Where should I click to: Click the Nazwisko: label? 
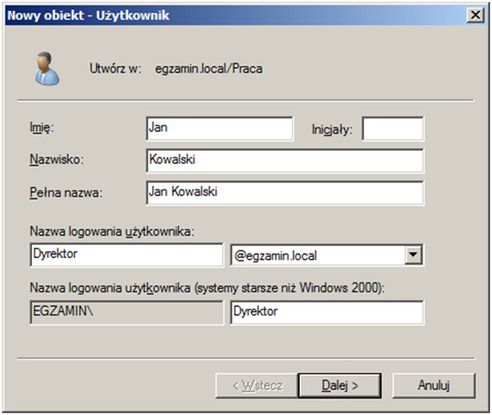[57, 160]
